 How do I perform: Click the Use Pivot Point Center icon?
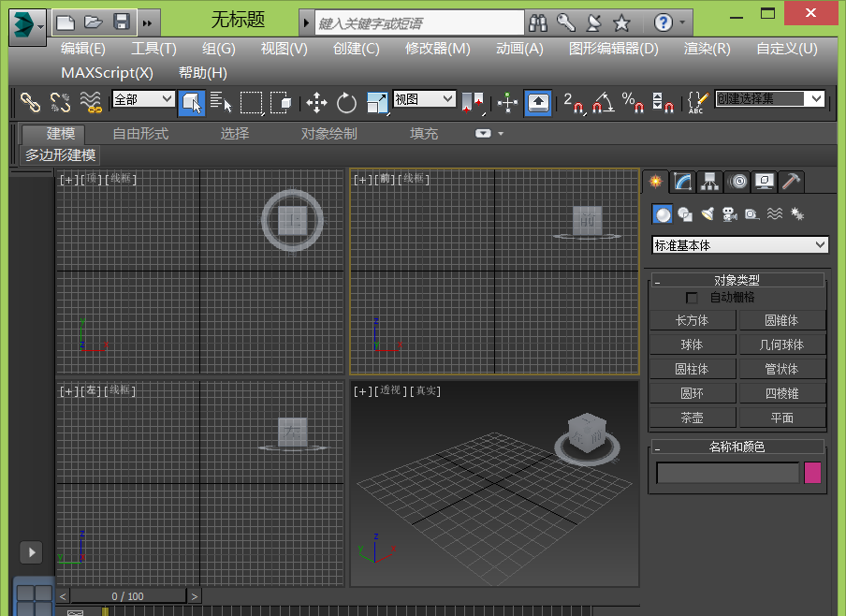[474, 103]
